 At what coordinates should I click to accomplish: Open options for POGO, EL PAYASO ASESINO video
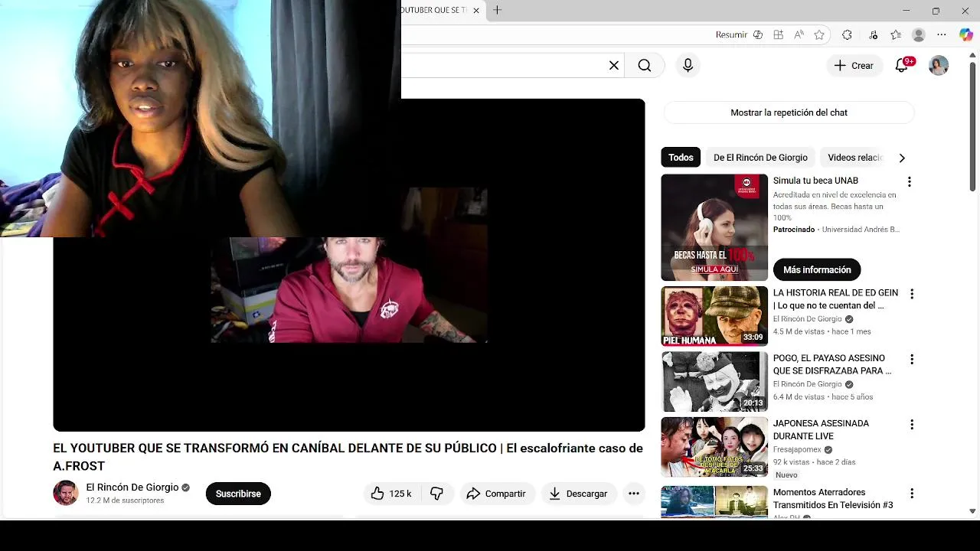[911, 359]
